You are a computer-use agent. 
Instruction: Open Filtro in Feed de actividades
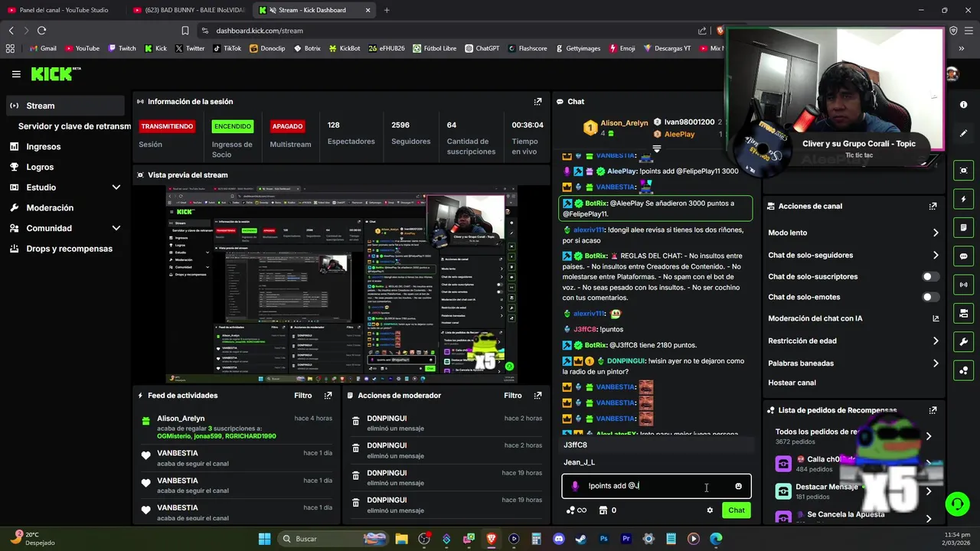coord(303,396)
